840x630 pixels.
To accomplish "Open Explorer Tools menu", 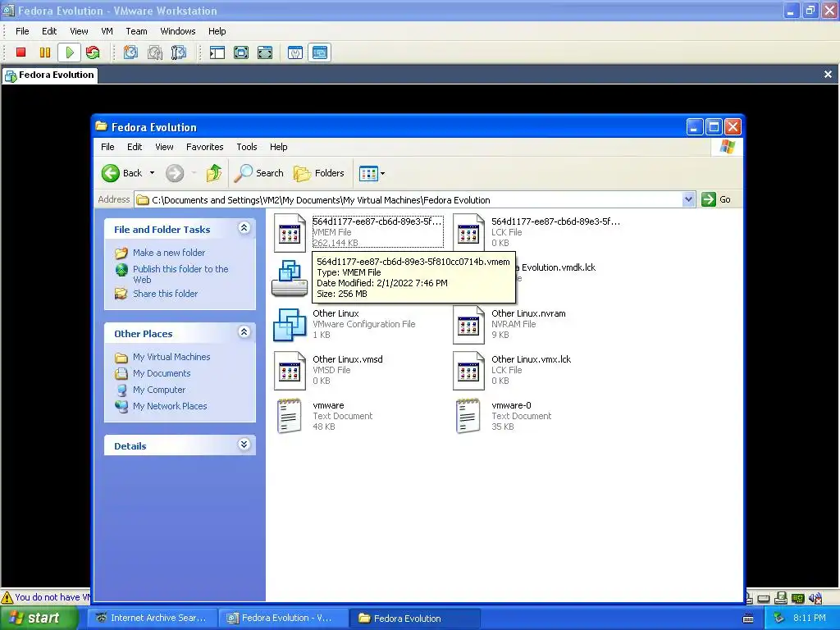I will [246, 147].
